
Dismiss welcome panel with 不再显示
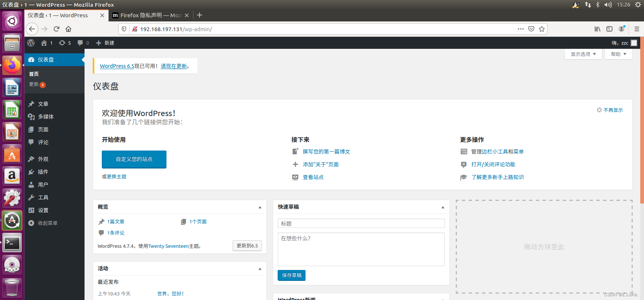(610, 110)
